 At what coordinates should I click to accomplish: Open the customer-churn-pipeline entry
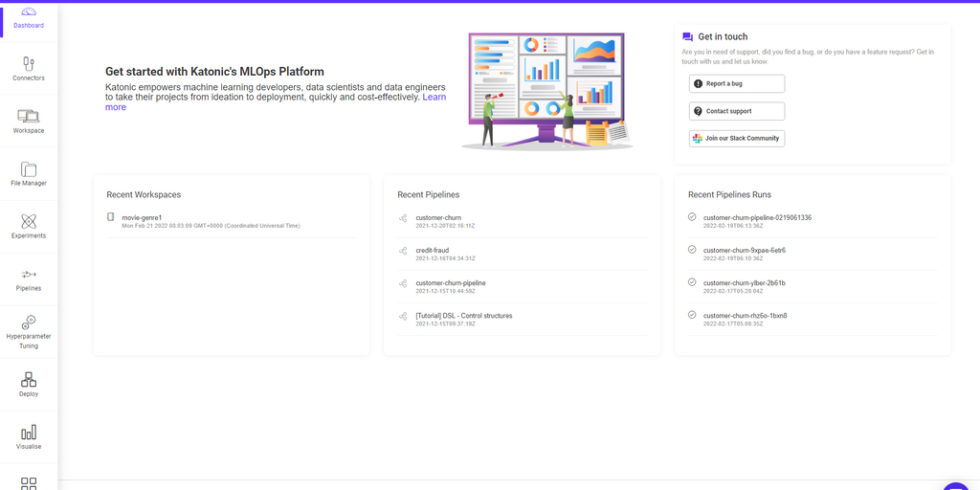[x=451, y=282]
